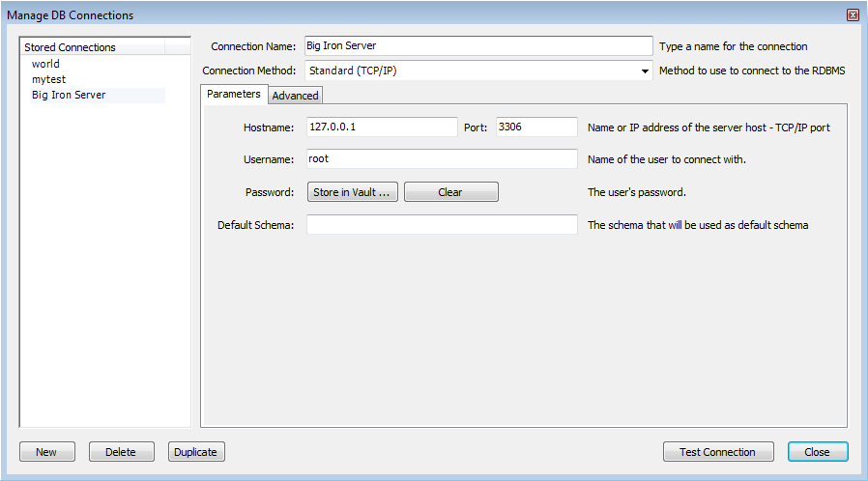Clear the stored password

click(450, 192)
